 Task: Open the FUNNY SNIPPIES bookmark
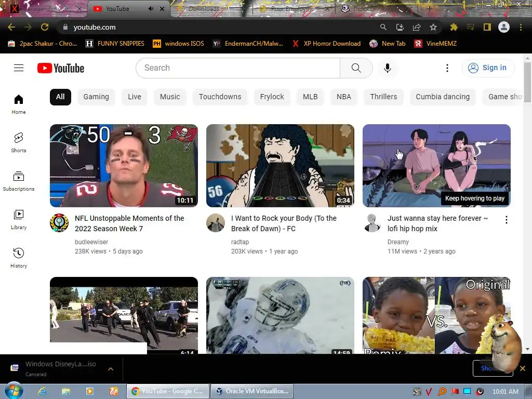point(115,44)
